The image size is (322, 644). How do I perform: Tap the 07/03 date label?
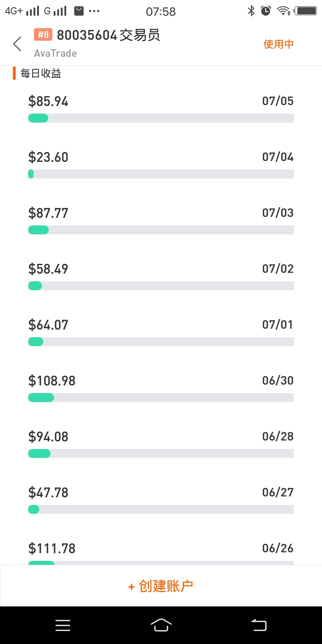pos(278,213)
